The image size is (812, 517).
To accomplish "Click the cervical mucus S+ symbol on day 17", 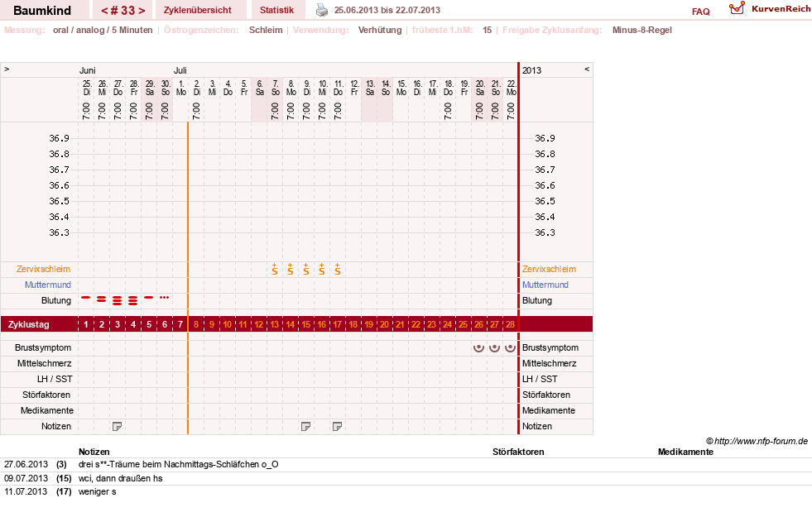I will (x=337, y=269).
